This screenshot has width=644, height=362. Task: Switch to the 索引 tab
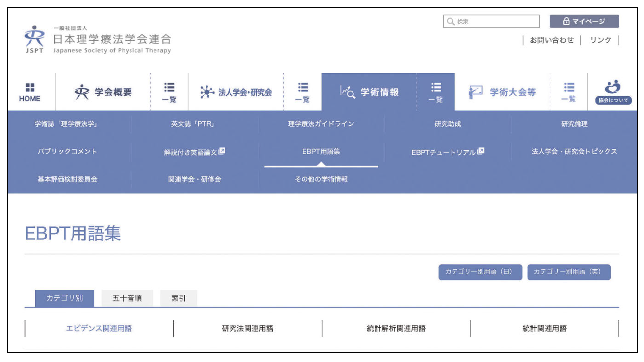click(178, 298)
